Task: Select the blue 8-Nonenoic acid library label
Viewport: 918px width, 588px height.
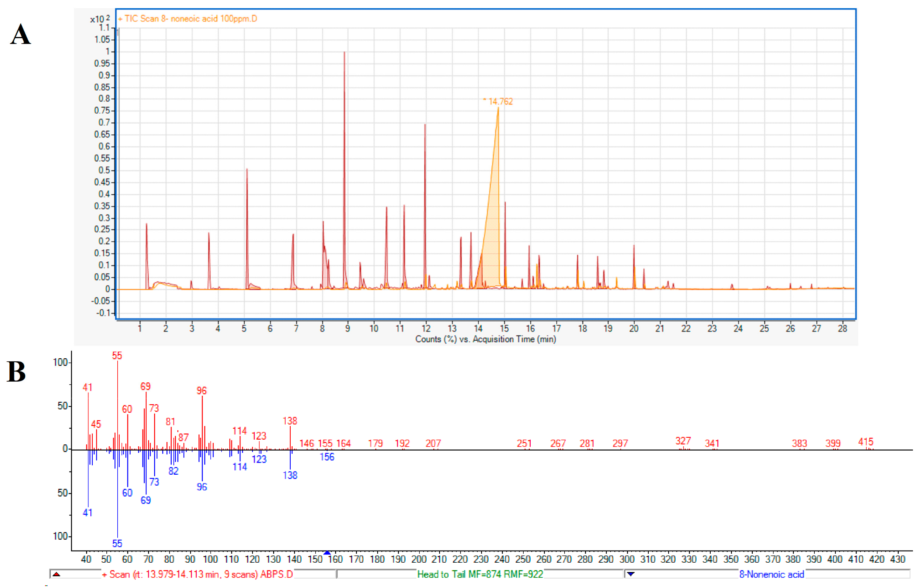Action: (x=771, y=574)
